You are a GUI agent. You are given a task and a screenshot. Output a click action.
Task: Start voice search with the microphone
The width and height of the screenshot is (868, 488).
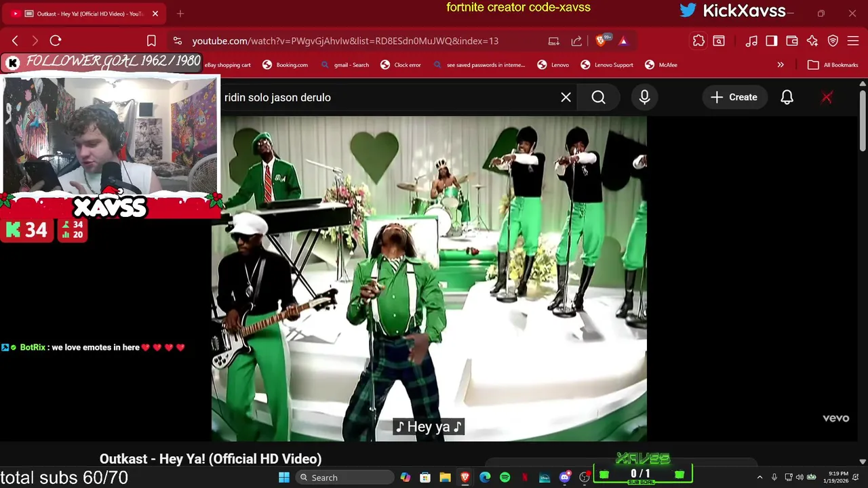click(x=644, y=97)
